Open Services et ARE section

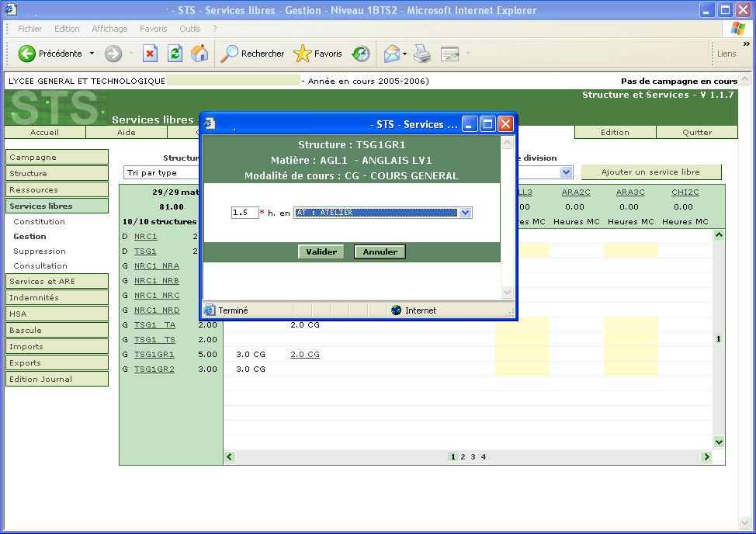click(57, 282)
